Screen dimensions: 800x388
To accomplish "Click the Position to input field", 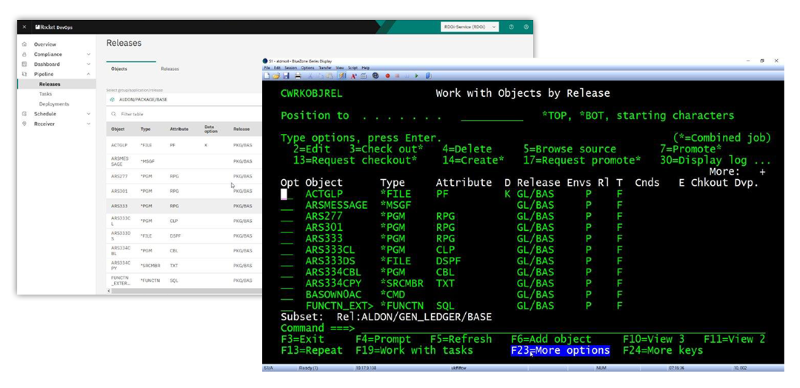I will click(x=492, y=116).
